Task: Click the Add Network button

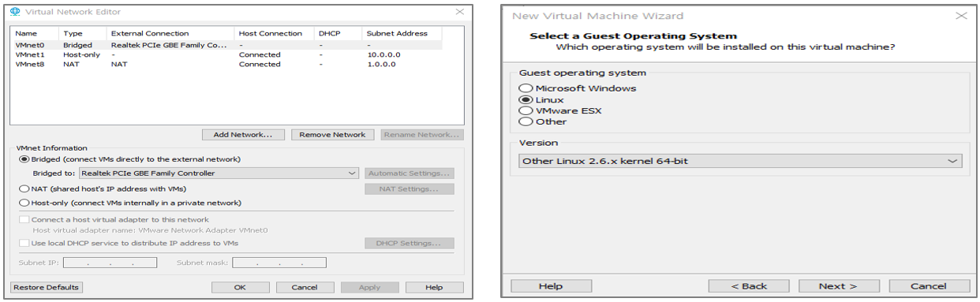Action: (x=243, y=135)
